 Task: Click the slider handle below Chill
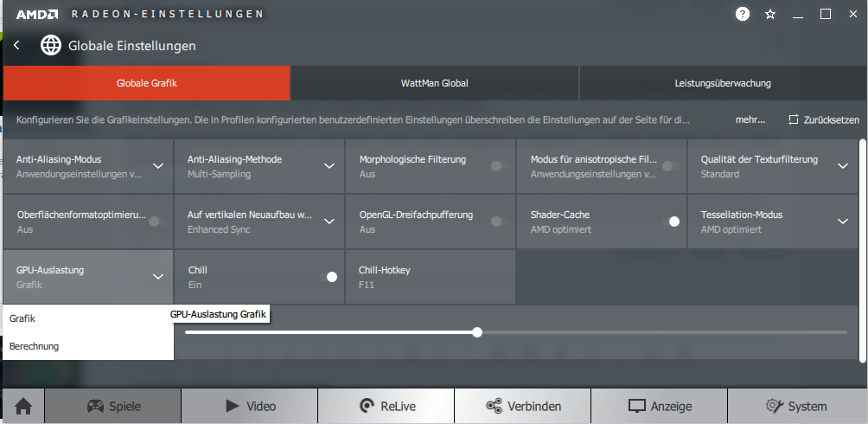click(477, 332)
